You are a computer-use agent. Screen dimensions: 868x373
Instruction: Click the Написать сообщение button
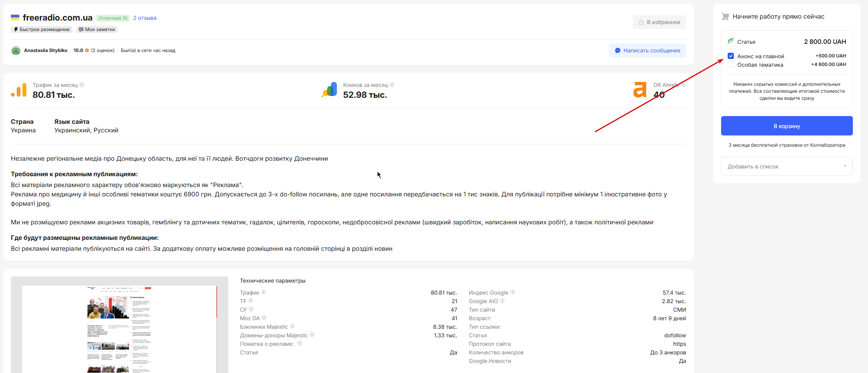647,50
